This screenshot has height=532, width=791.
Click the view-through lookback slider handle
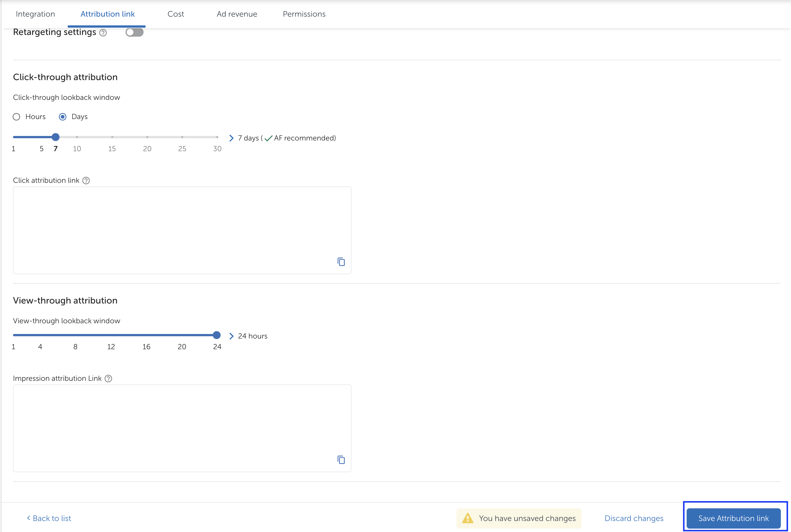[216, 335]
